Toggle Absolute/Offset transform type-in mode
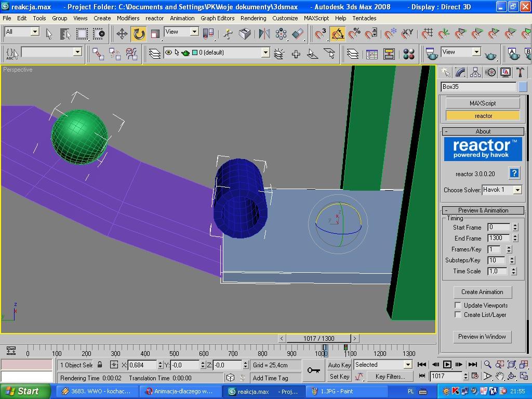Screen dimensions: 532x399 click(x=114, y=365)
